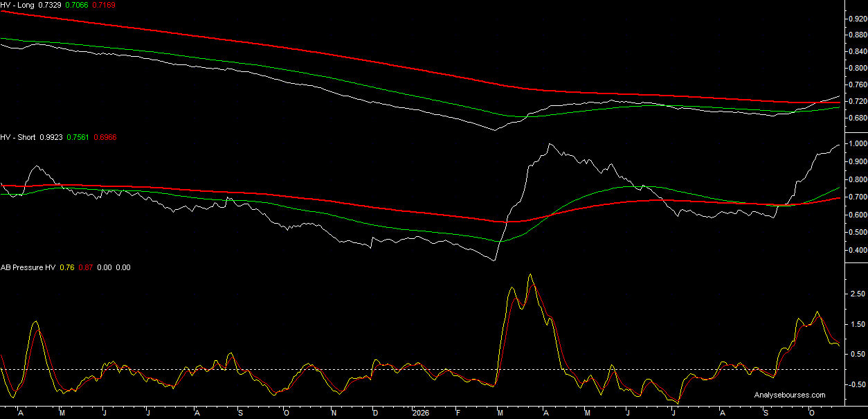Image resolution: width=868 pixels, height=419 pixels.
Task: Click the 0.400 scale label in HV Short
Action: click(x=858, y=251)
